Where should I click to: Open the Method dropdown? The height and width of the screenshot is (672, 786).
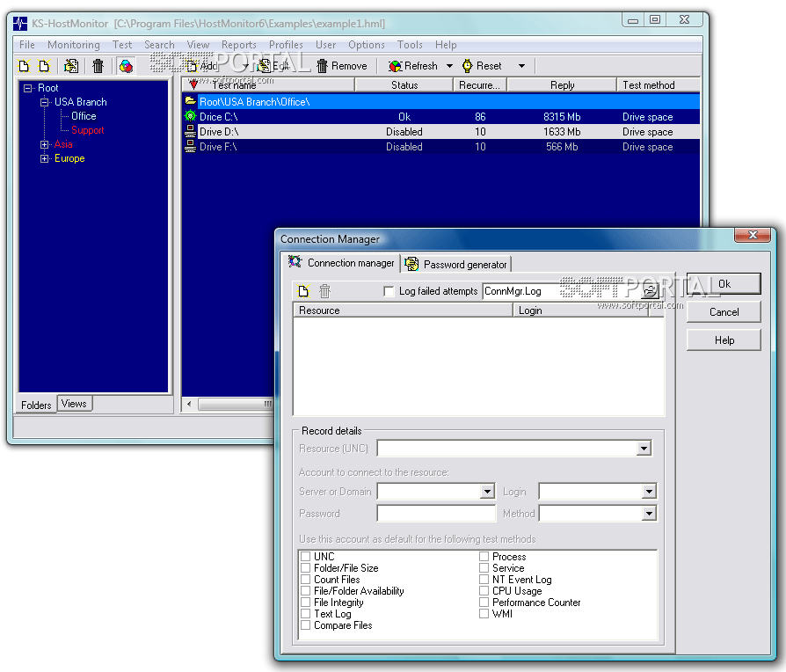649,514
